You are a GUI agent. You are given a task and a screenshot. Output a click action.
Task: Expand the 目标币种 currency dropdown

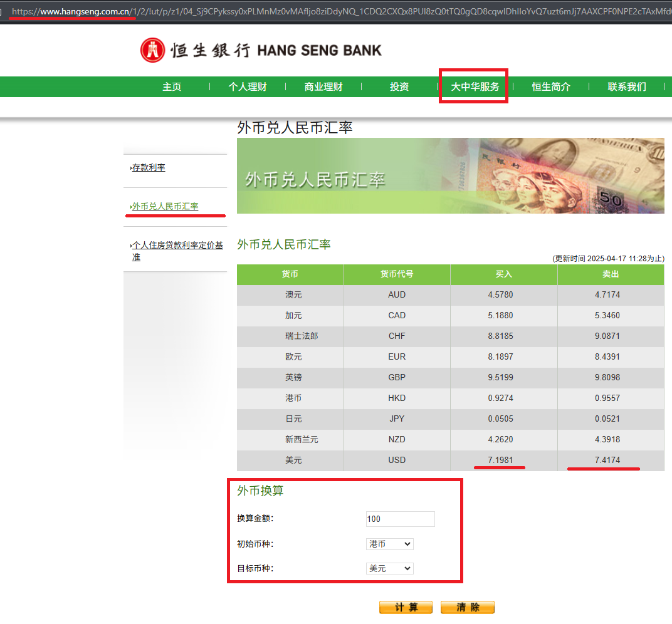[x=389, y=568]
